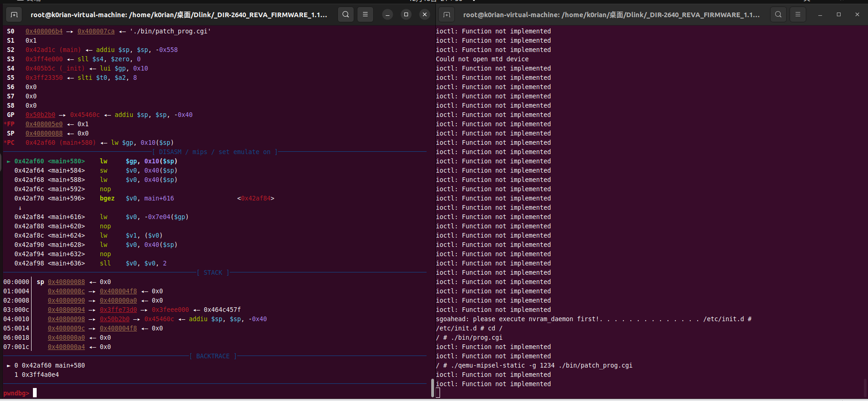Screen dimensions: 868x401
Task: Click stack address 0x40800094
Action: coord(66,310)
